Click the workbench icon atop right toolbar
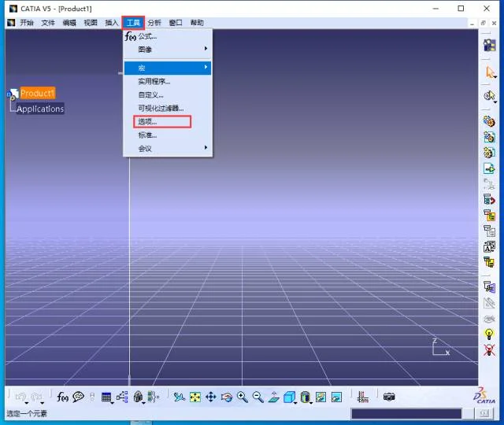Image resolution: width=504 pixels, height=425 pixels. click(489, 45)
